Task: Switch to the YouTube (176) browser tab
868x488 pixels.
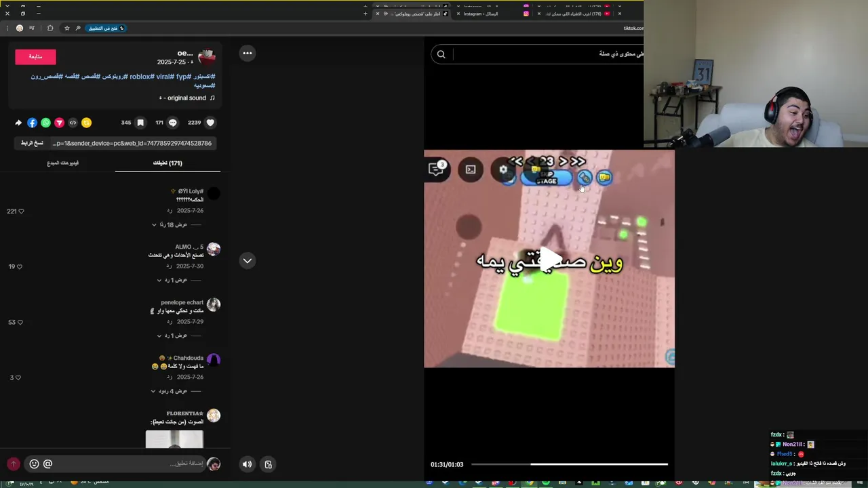Action: (575, 14)
